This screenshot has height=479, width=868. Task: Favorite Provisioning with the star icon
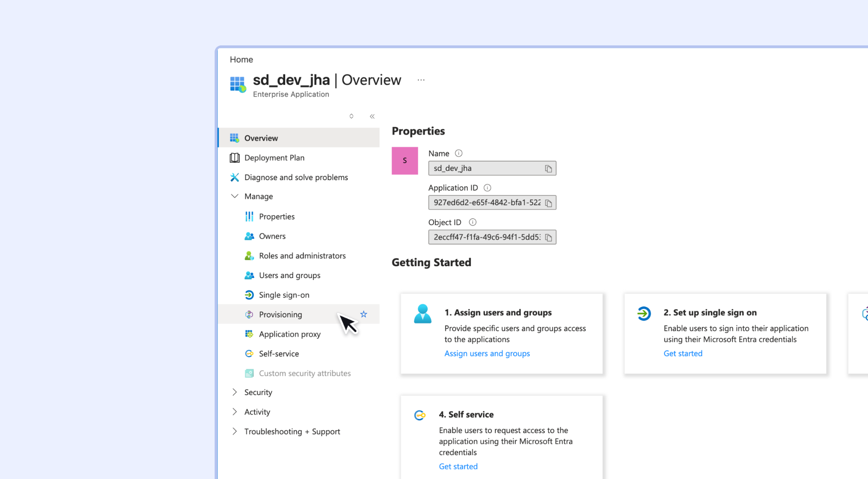pyautogui.click(x=364, y=314)
